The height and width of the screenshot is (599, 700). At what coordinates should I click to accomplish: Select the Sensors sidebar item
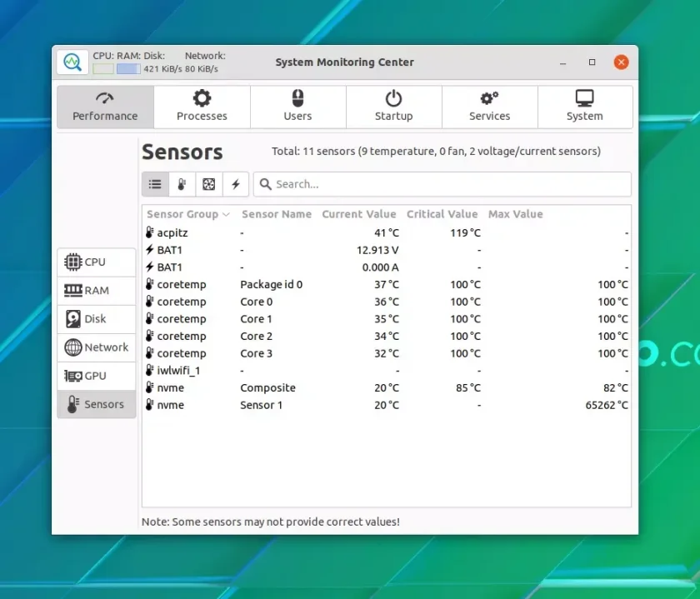(97, 404)
